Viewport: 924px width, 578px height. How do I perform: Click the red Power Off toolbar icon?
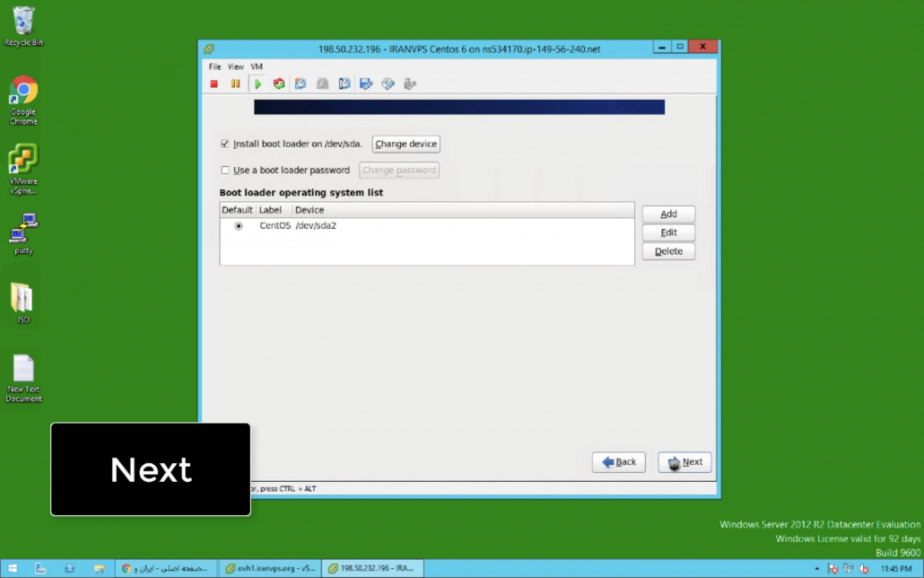[214, 84]
